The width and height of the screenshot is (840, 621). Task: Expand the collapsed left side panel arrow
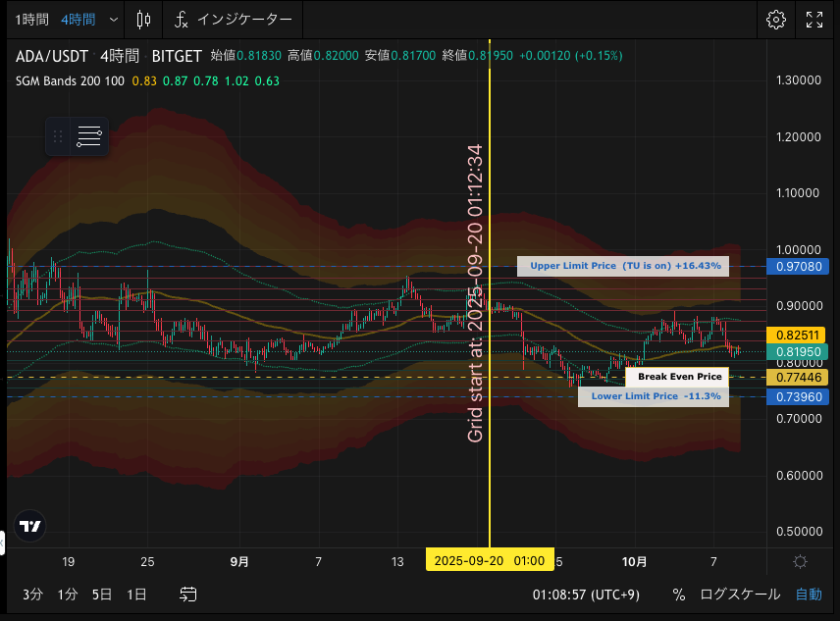tap(3, 541)
